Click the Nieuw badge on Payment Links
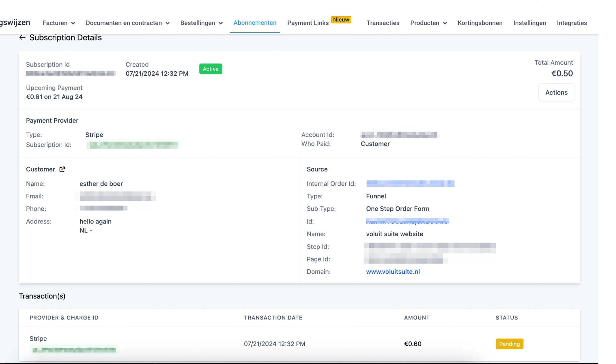This screenshot has height=364, width=616. (x=341, y=20)
